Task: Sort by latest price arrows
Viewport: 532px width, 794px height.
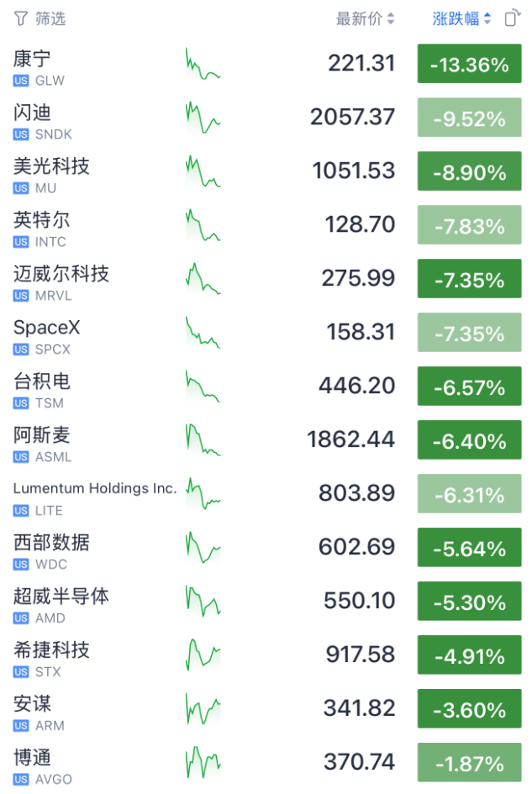Action: click(391, 18)
